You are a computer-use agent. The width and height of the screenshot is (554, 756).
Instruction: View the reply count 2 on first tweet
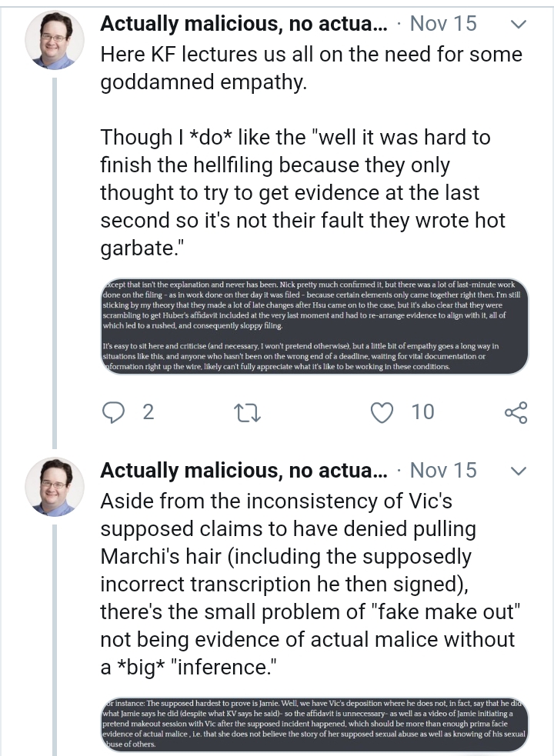(x=149, y=413)
